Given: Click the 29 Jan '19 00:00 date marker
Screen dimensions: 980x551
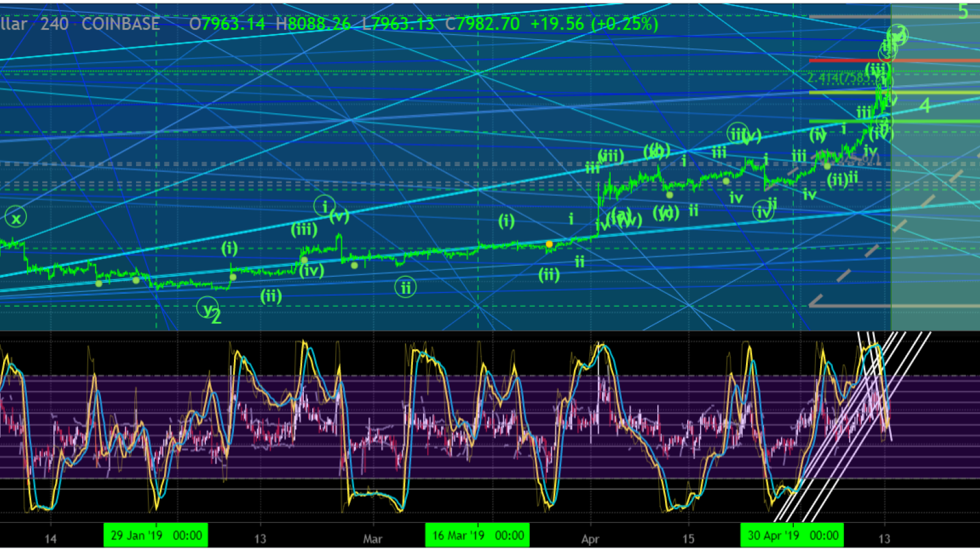Looking at the screenshot, I should 156,535.
